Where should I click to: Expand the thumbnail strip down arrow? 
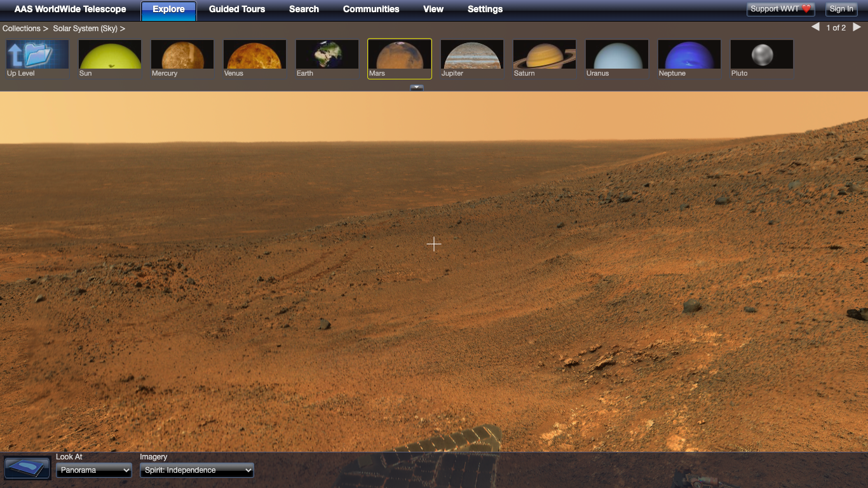(417, 88)
